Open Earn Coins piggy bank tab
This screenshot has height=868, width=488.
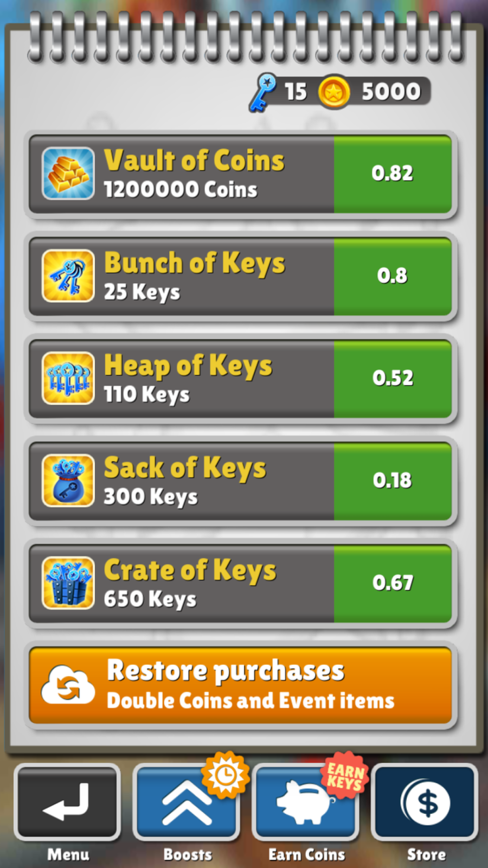point(306,802)
